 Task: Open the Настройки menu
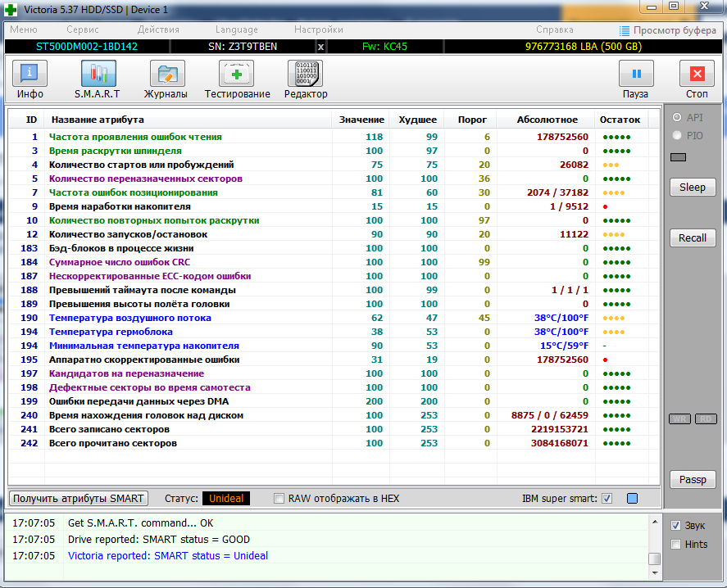point(319,29)
